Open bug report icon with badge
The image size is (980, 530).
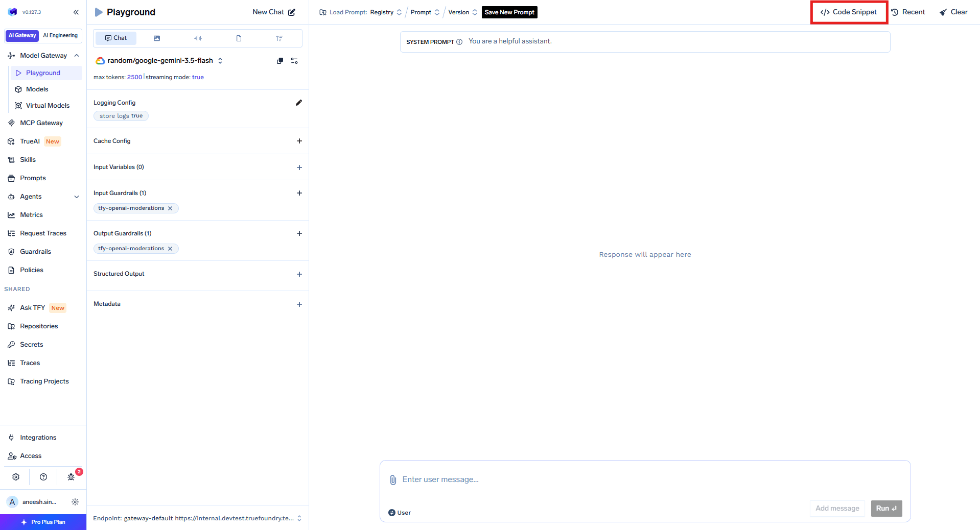point(71,477)
